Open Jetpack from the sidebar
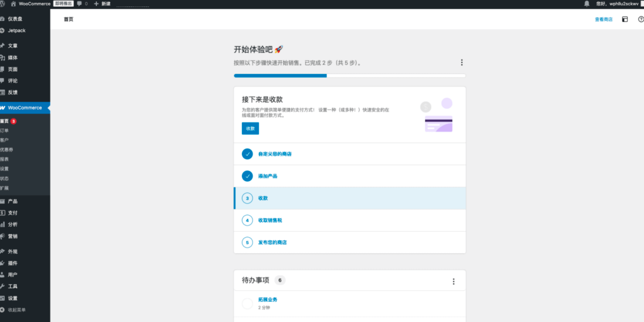This screenshot has height=322, width=644. point(17,30)
